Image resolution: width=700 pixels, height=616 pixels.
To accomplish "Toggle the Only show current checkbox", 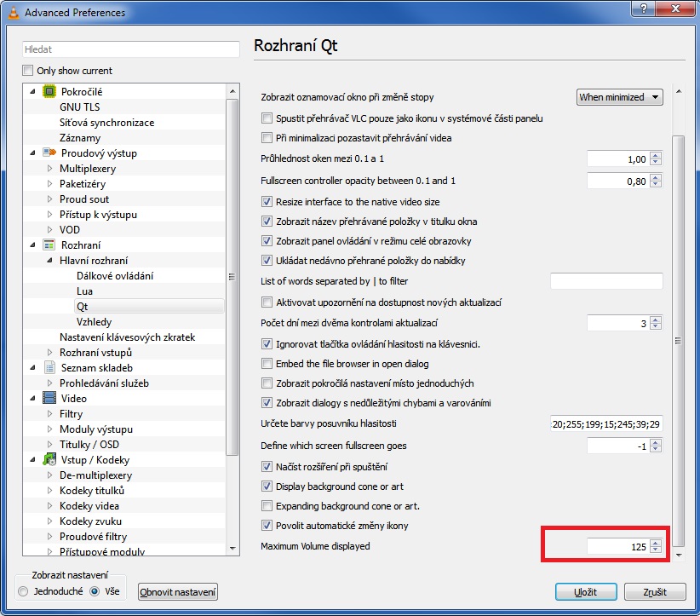I will [x=28, y=71].
